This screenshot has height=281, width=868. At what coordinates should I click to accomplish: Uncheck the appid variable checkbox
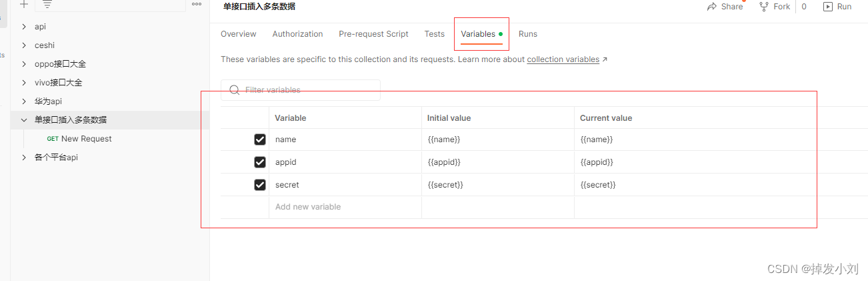point(260,162)
